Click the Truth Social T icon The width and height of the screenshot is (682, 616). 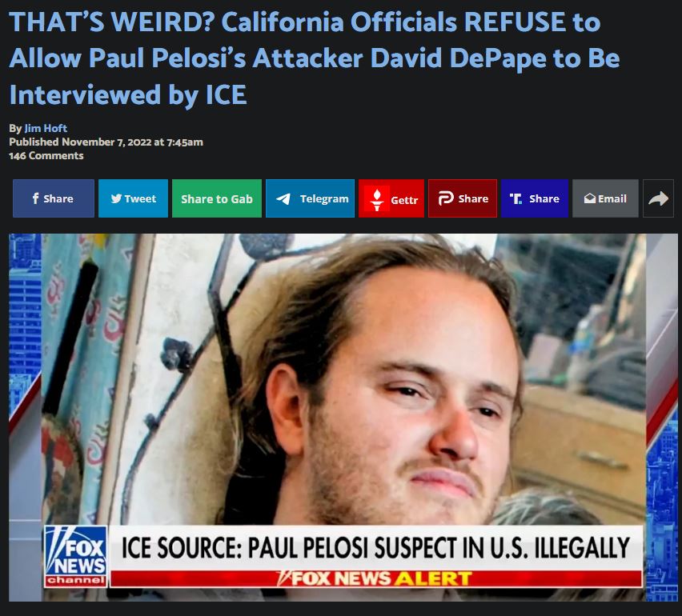point(516,198)
